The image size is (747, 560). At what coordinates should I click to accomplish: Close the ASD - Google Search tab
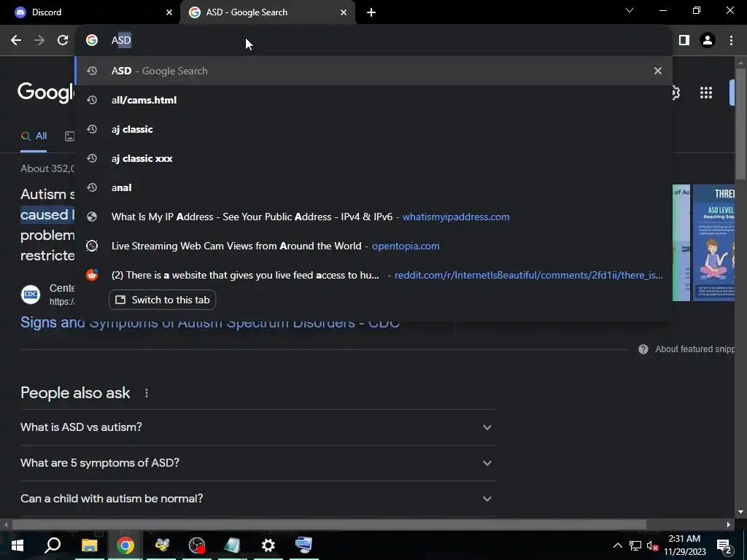(344, 12)
